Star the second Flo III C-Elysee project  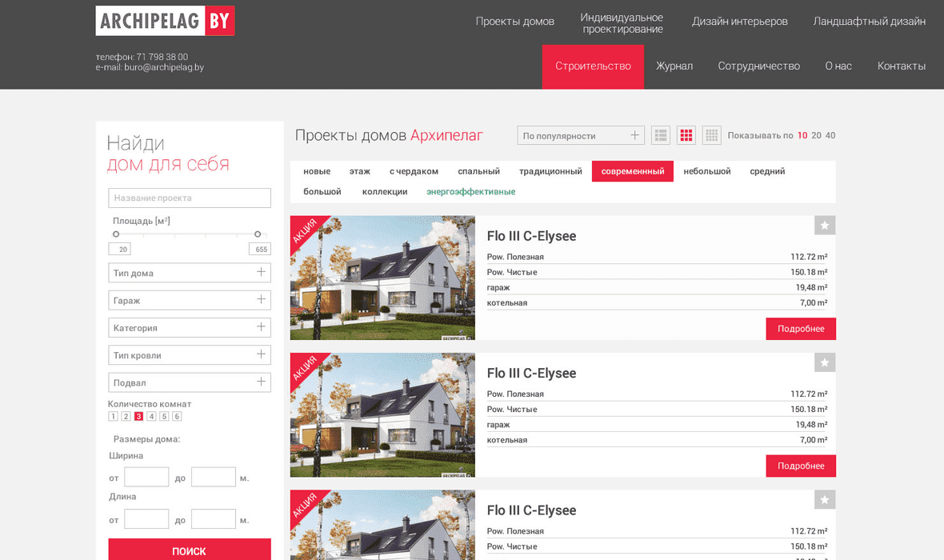coord(825,362)
